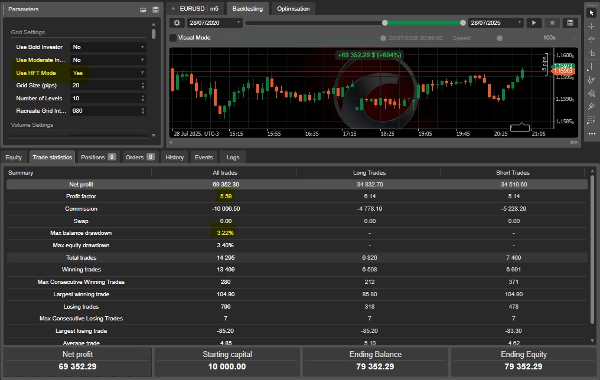Click the date range slider left handle

coord(385,23)
